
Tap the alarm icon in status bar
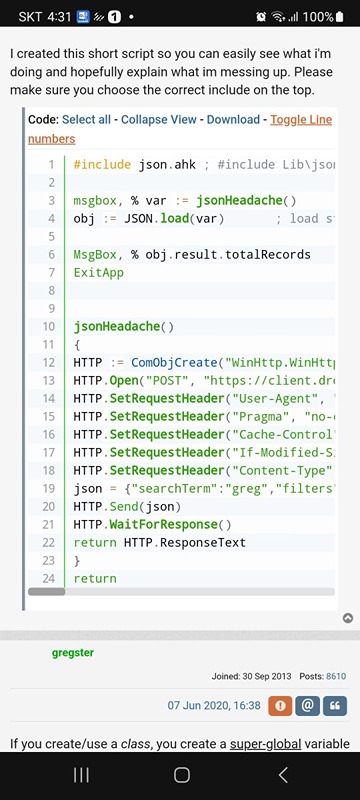[261, 17]
